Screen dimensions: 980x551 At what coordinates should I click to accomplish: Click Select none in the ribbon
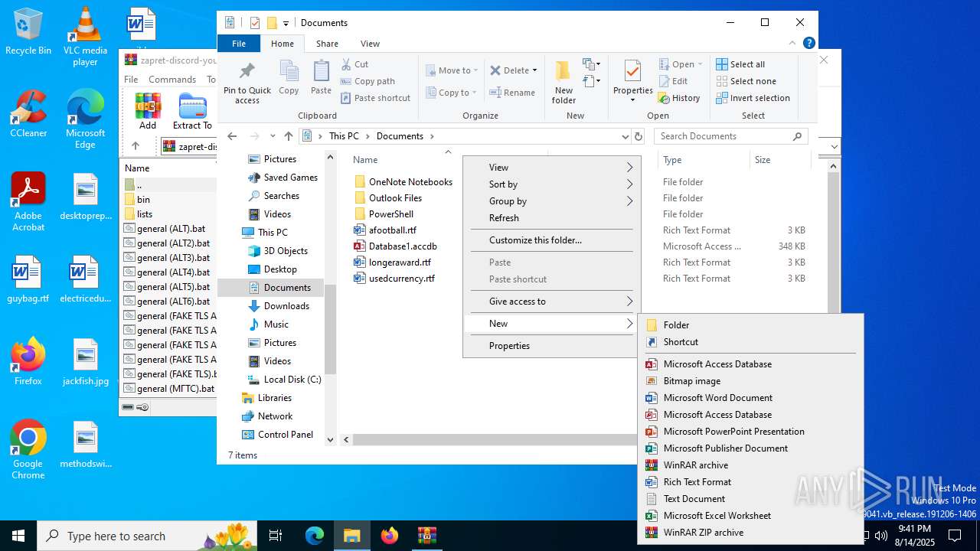[746, 81]
